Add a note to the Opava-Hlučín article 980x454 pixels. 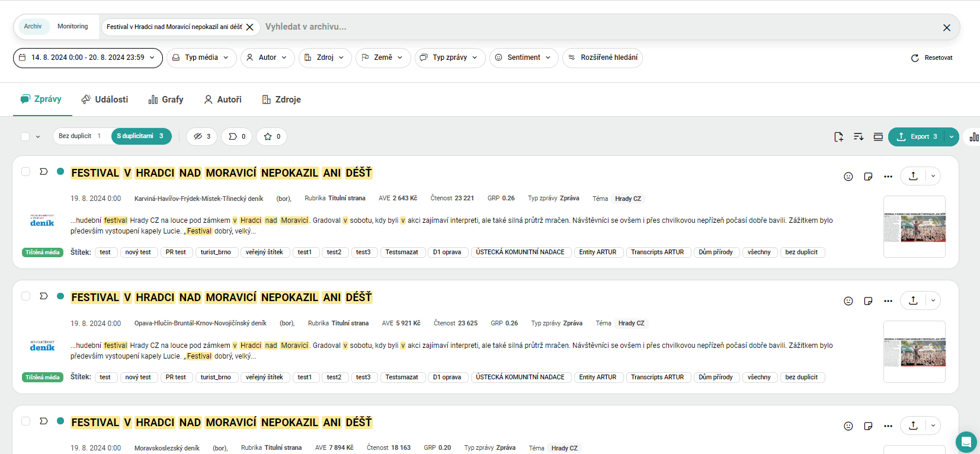pyautogui.click(x=868, y=301)
